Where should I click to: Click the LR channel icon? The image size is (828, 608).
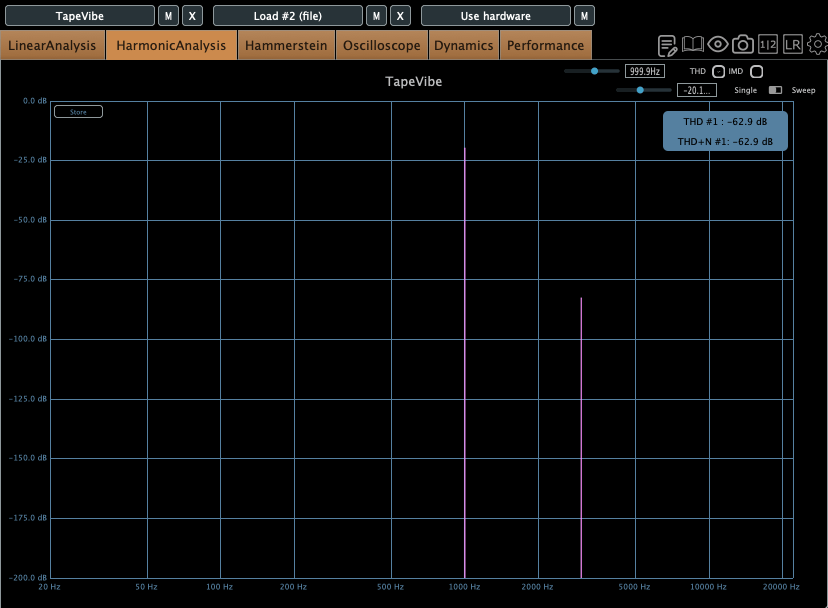tap(793, 45)
